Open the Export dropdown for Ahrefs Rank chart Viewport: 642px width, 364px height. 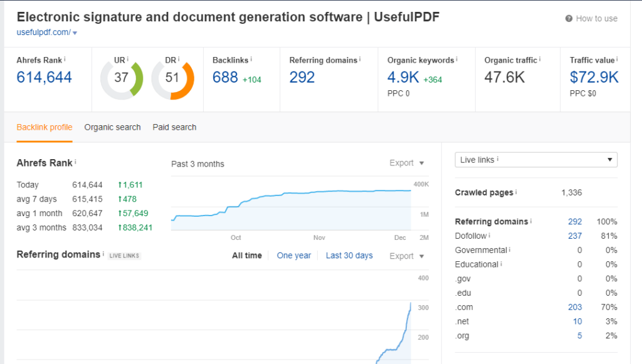[406, 163]
